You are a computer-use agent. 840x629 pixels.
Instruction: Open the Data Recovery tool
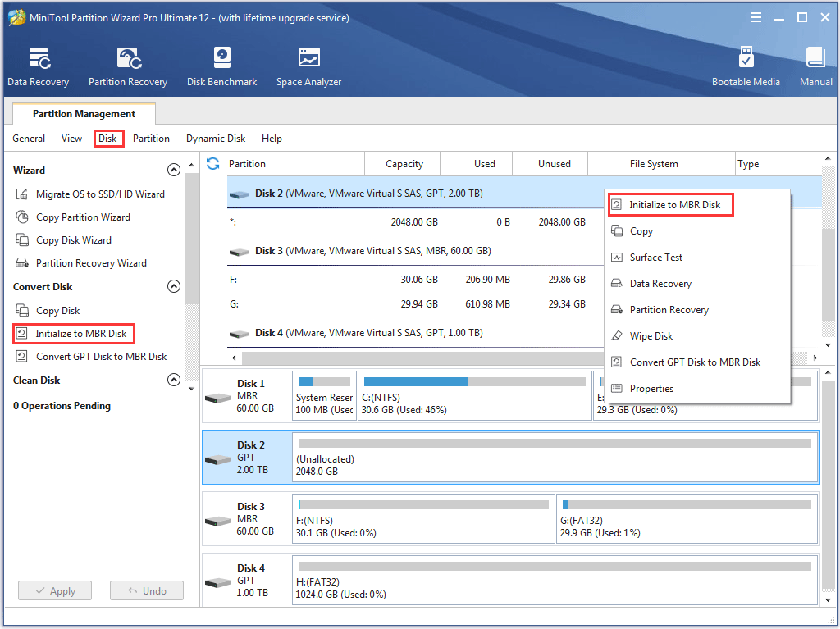coord(38,66)
